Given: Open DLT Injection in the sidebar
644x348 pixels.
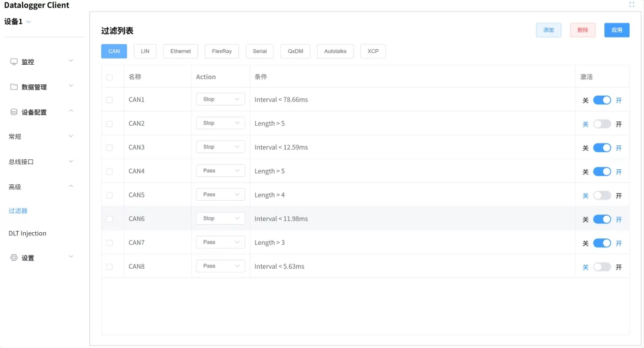Looking at the screenshot, I should coord(28,233).
